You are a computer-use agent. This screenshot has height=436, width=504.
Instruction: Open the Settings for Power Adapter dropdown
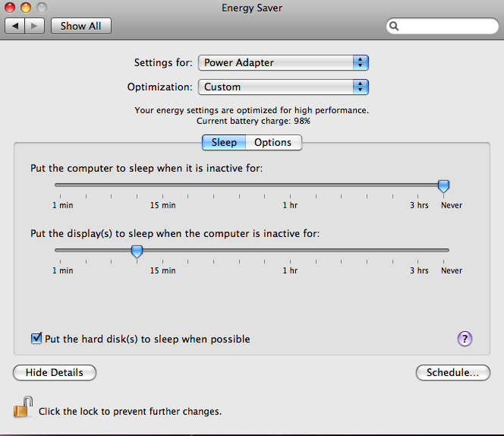283,62
